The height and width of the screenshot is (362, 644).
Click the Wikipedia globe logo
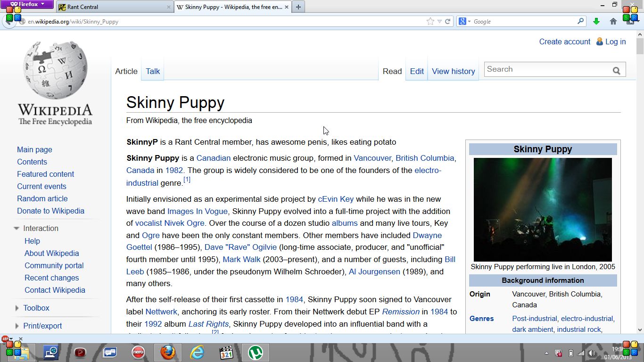(x=56, y=70)
